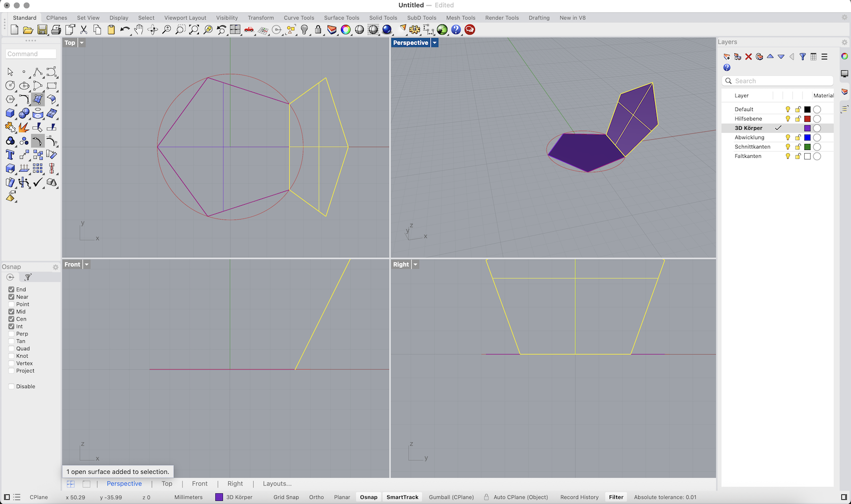Enable the Point osnap checkbox
This screenshot has width=851, height=504.
(11, 304)
